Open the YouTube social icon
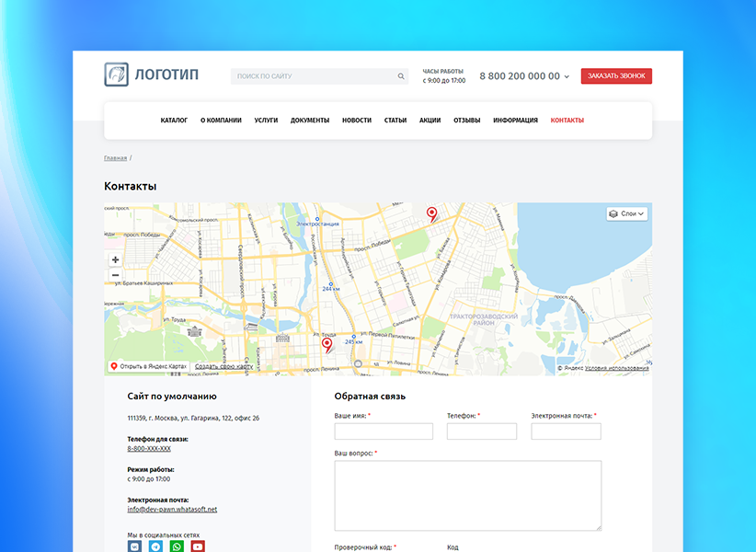Image resolution: width=756 pixels, height=552 pixels. (198, 546)
